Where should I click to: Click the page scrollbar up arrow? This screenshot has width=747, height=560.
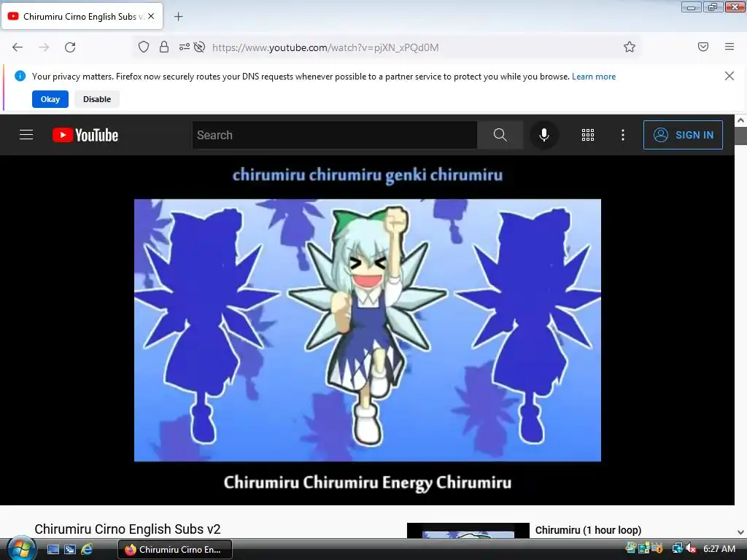pos(741,120)
